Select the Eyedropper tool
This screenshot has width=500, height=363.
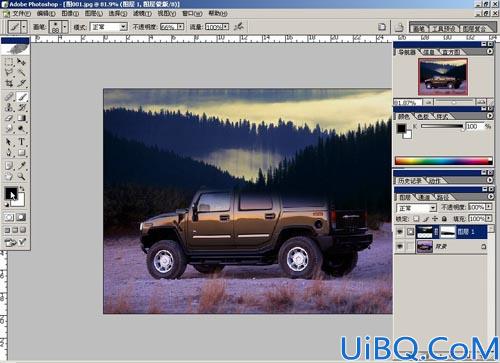pyautogui.click(x=22, y=165)
